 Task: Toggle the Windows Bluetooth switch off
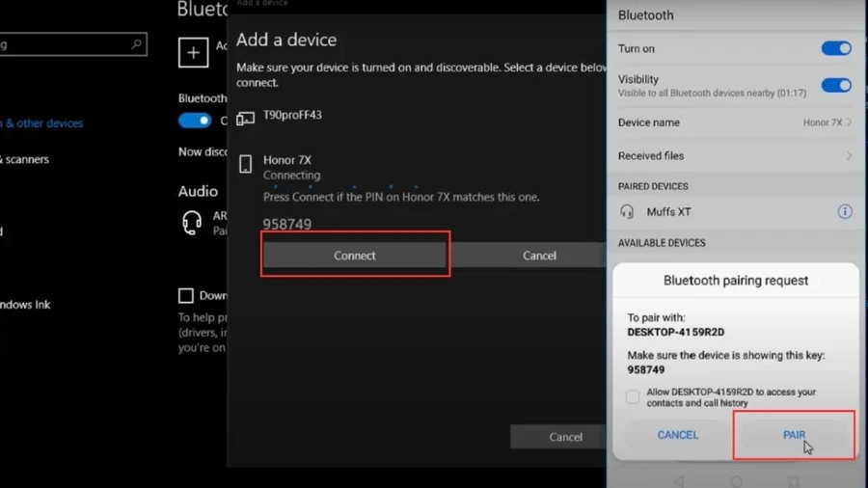[x=195, y=120]
